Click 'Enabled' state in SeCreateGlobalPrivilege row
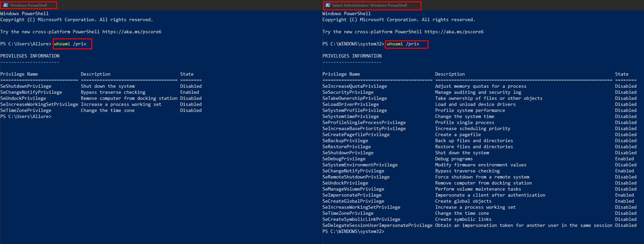The width and height of the screenshot is (644, 244). 625,201
